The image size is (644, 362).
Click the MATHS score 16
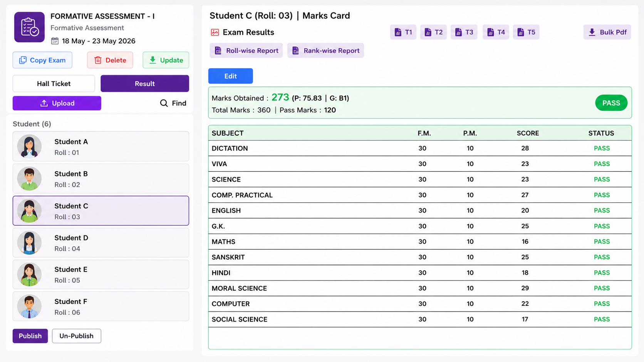point(525,242)
